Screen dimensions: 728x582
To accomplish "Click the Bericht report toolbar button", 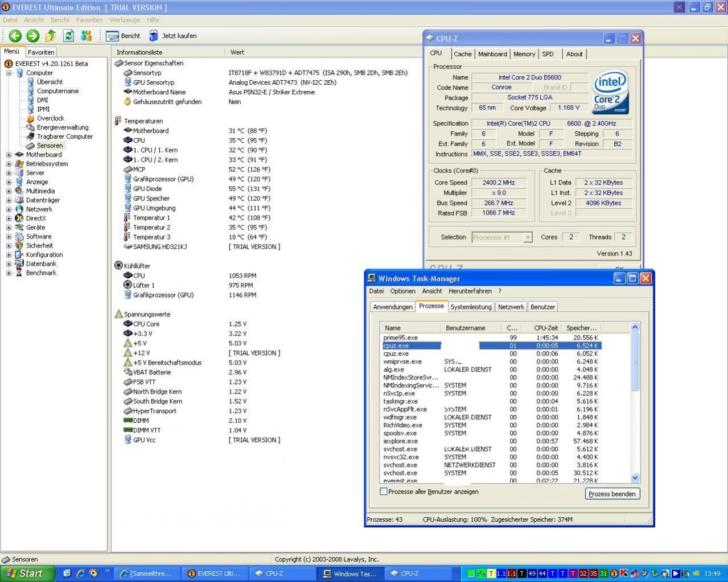I will [x=123, y=36].
